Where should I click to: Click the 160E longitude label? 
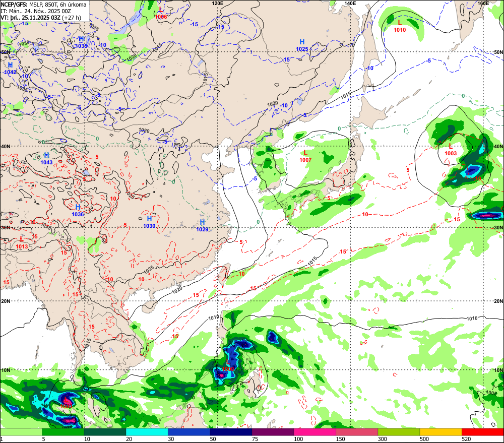[483, 3]
